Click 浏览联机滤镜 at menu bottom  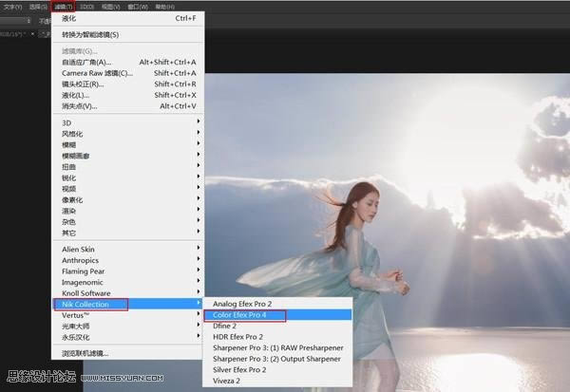[85, 353]
